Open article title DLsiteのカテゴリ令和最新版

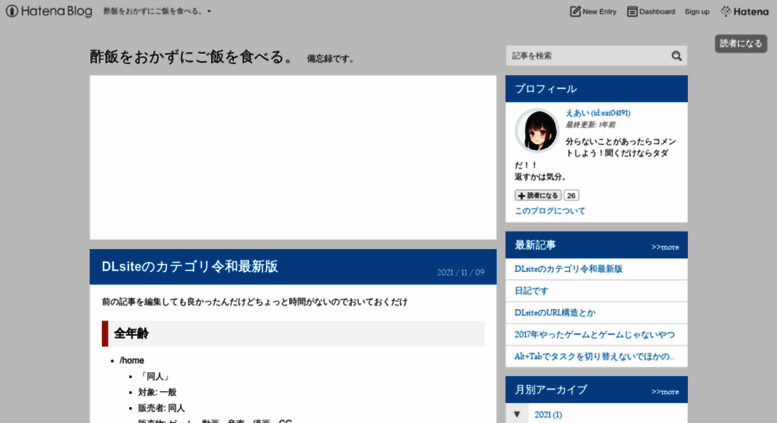click(x=190, y=266)
